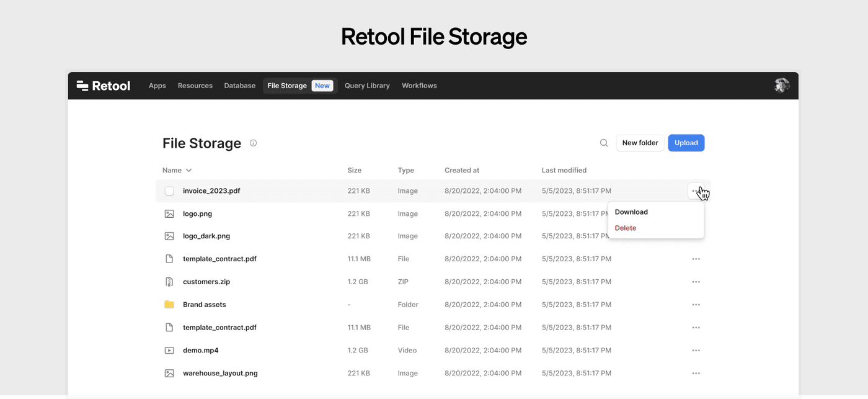Image resolution: width=868 pixels, height=399 pixels.
Task: Click the Retool logo
Action: click(104, 86)
